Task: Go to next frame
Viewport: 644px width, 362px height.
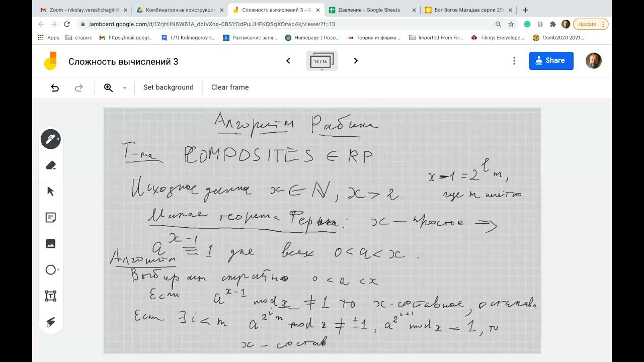Action: [356, 61]
